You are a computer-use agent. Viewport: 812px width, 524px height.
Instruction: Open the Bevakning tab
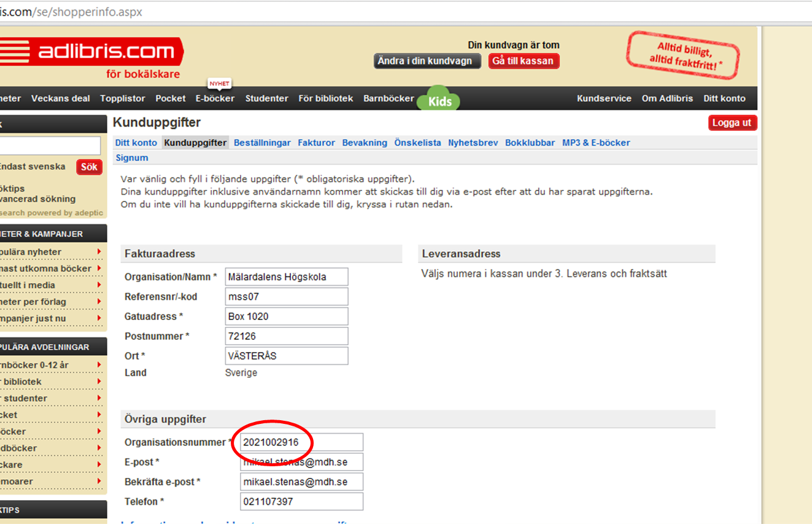(365, 143)
